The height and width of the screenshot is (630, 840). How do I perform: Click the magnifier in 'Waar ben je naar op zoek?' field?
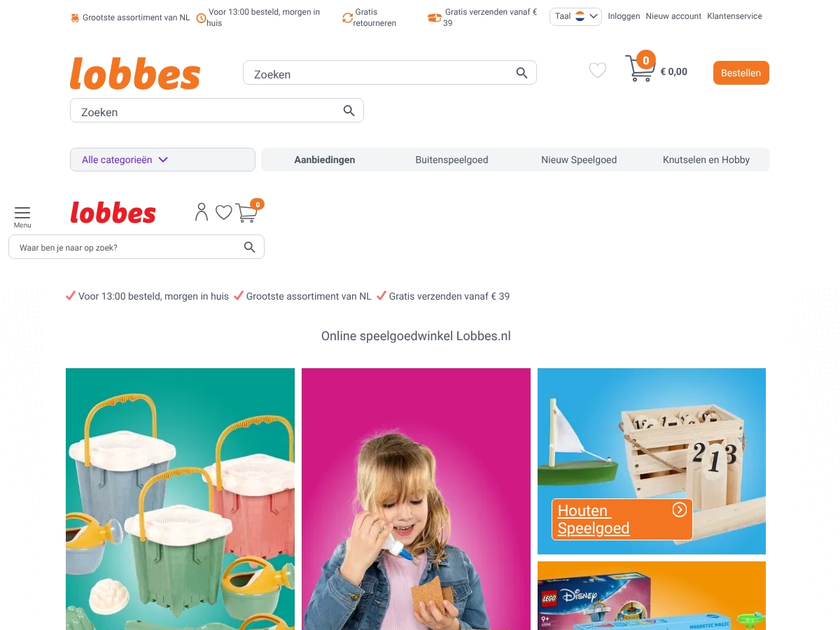pyautogui.click(x=249, y=247)
